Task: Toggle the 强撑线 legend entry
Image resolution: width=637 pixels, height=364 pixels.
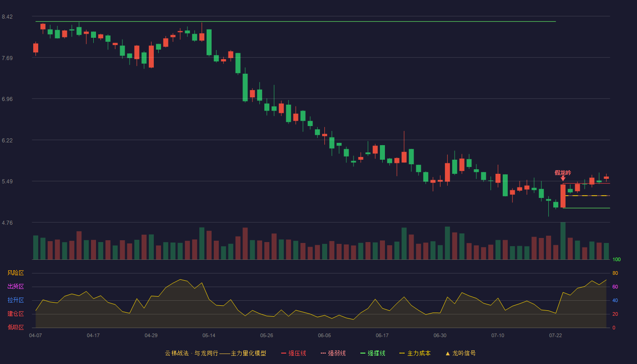Action: tap(373, 353)
